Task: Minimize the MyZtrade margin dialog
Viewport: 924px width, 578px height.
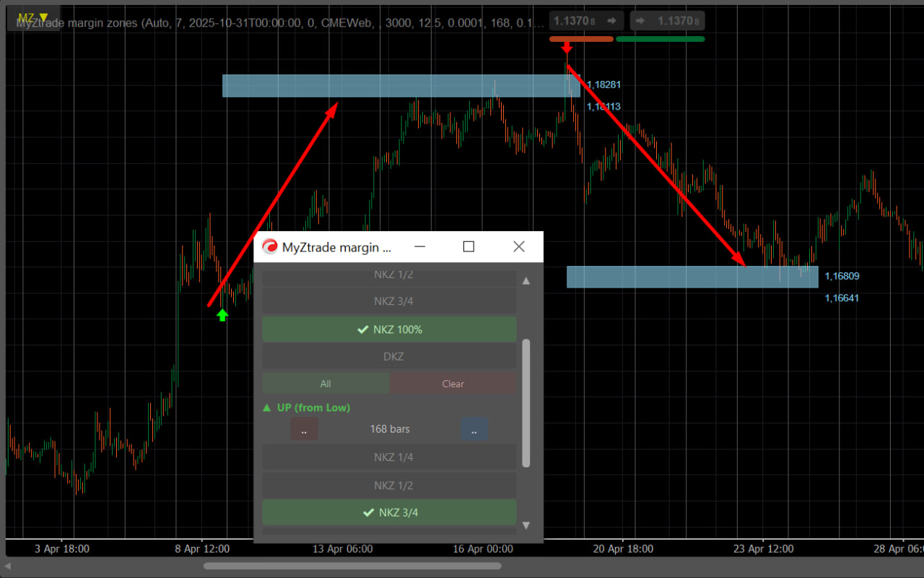Action: (x=420, y=247)
